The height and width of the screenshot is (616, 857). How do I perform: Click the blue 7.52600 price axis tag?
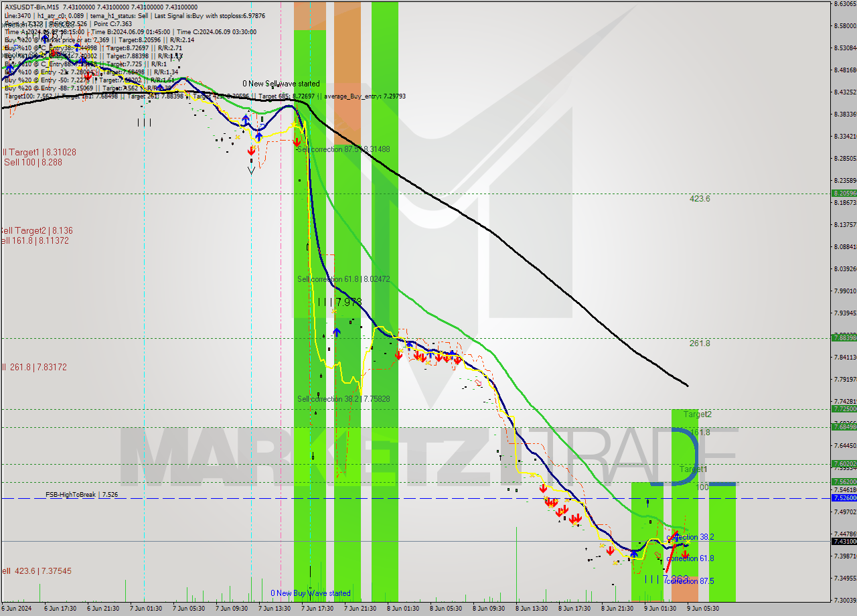[x=844, y=497]
